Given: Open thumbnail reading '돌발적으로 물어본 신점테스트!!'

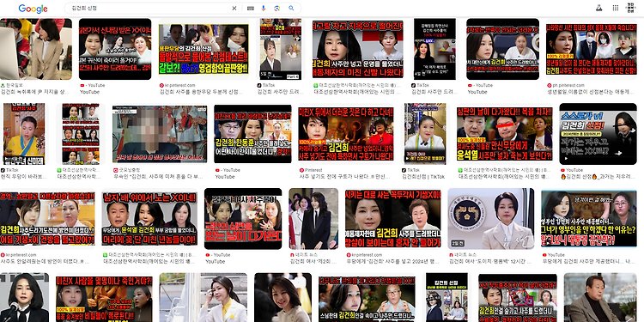Looking at the screenshot, I should point(204,49).
